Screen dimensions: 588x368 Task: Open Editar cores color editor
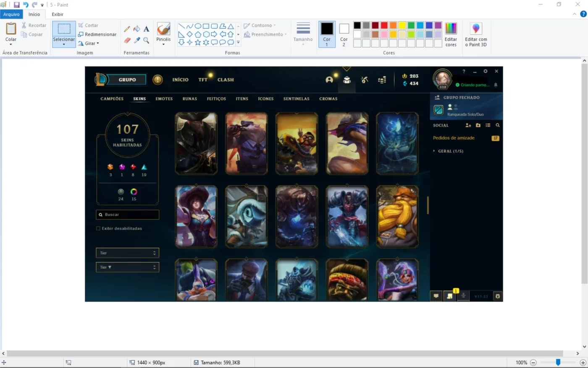(x=451, y=35)
